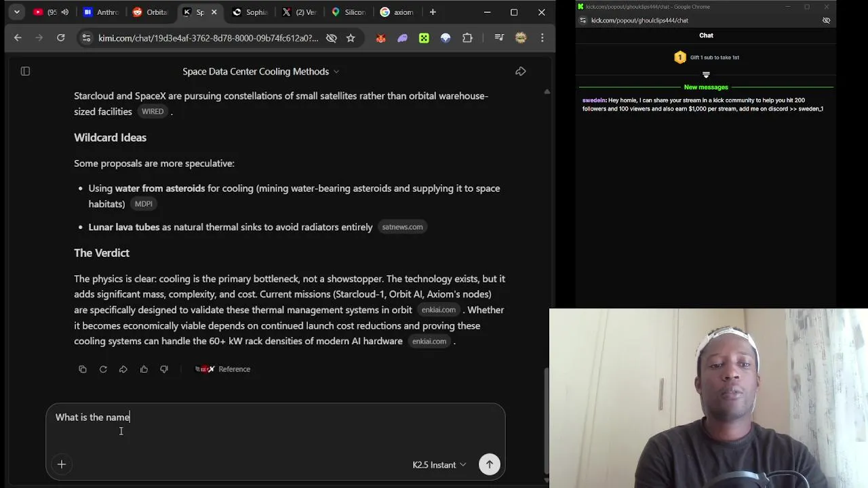Image resolution: width=868 pixels, height=488 pixels.
Task: Go back to the previous page
Action: coord(18,38)
